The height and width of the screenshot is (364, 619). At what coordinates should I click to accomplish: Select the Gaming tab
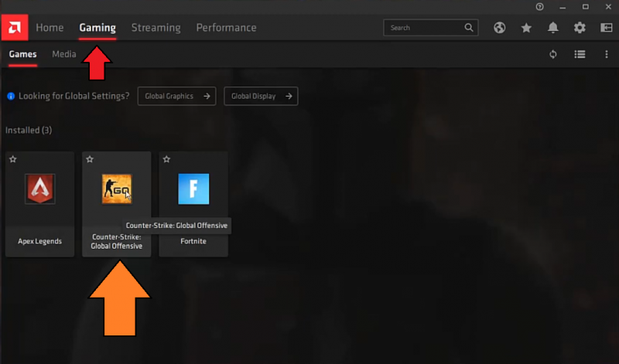(97, 28)
